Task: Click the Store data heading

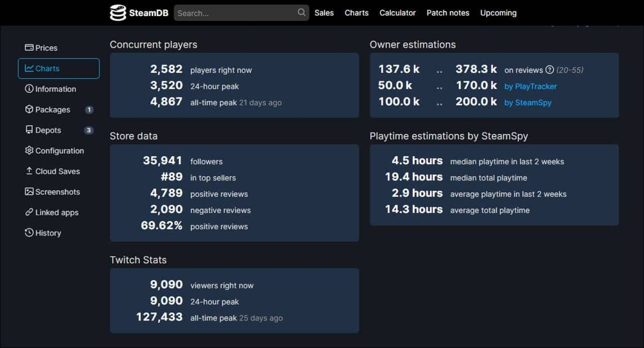Action: 134,136
